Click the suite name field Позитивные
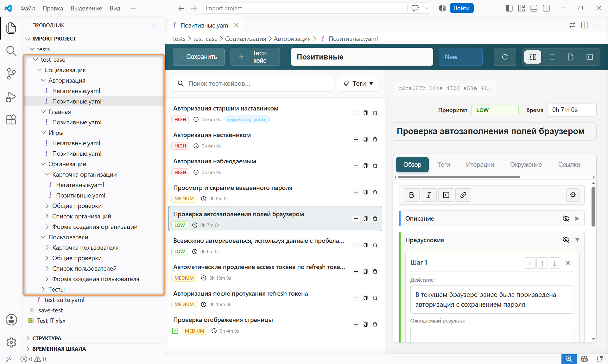Viewport: 608px width, 364px height. (362, 57)
